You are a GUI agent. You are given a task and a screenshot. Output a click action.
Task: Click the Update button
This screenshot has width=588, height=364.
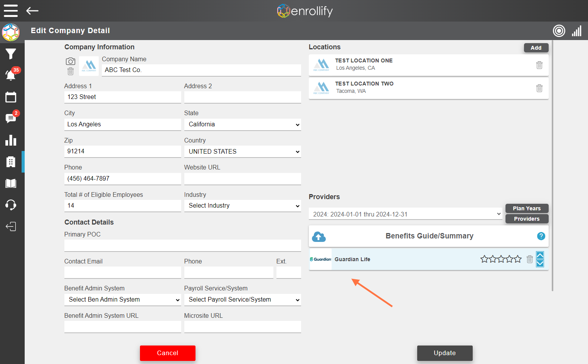coord(445,353)
